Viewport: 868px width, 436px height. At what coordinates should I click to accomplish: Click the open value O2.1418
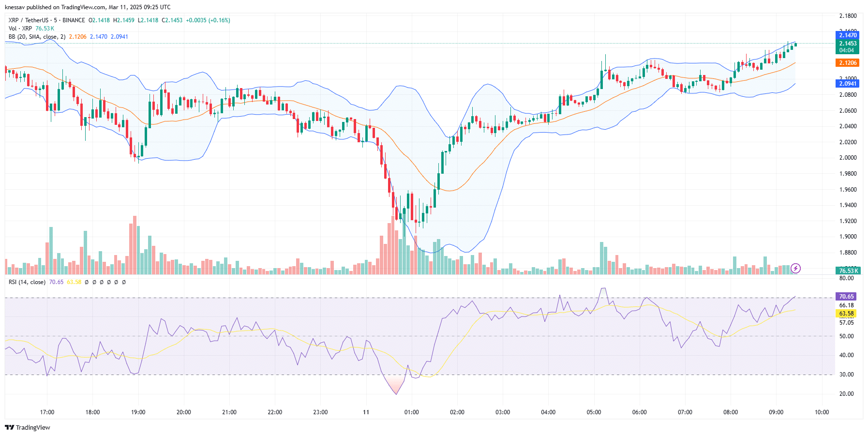tap(99, 20)
